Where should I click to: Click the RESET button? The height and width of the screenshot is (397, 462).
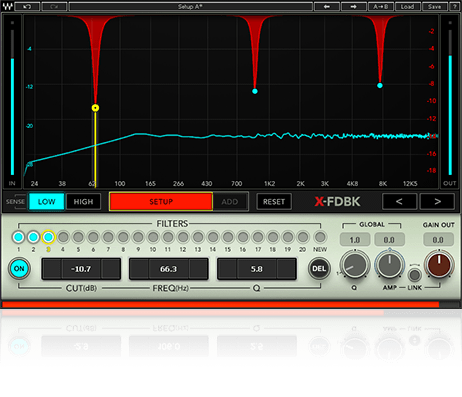(274, 202)
